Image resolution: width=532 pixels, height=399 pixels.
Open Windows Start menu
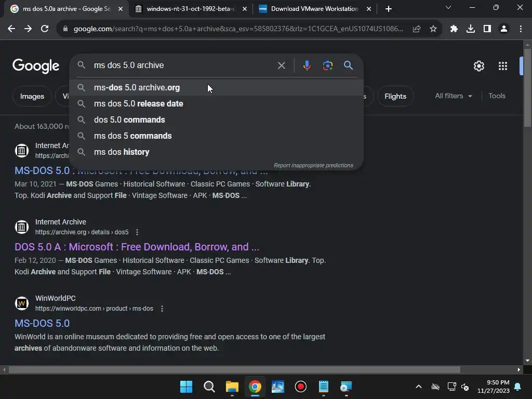(x=186, y=387)
